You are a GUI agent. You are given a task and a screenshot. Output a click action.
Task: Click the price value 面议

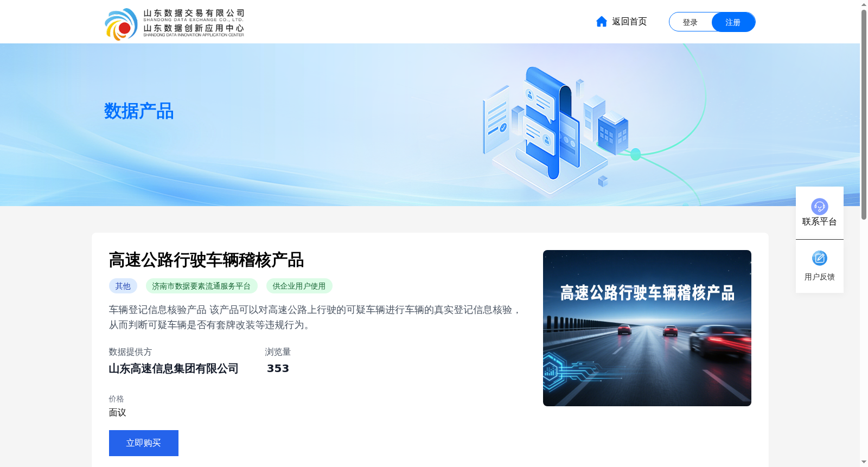click(118, 413)
